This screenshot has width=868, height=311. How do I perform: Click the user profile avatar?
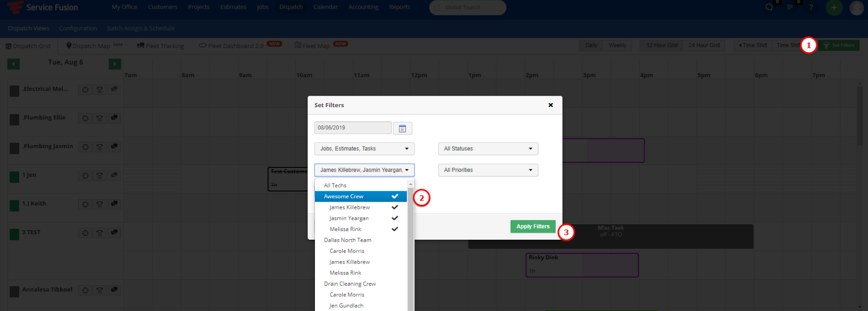click(x=856, y=8)
